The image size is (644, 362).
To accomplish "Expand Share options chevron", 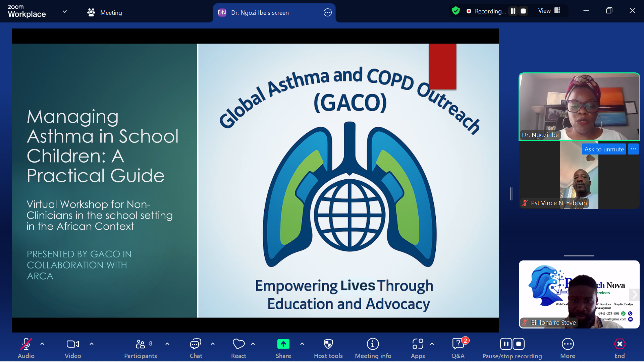I will [302, 344].
